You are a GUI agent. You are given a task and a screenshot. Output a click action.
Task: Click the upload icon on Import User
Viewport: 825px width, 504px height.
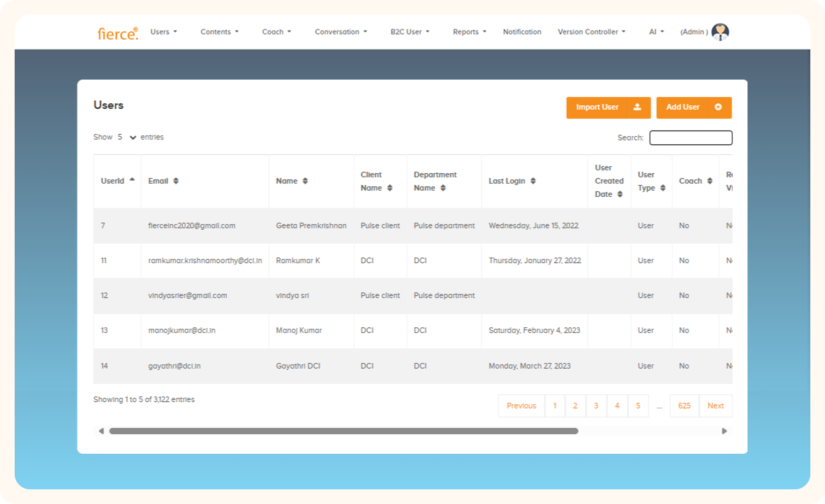(639, 108)
